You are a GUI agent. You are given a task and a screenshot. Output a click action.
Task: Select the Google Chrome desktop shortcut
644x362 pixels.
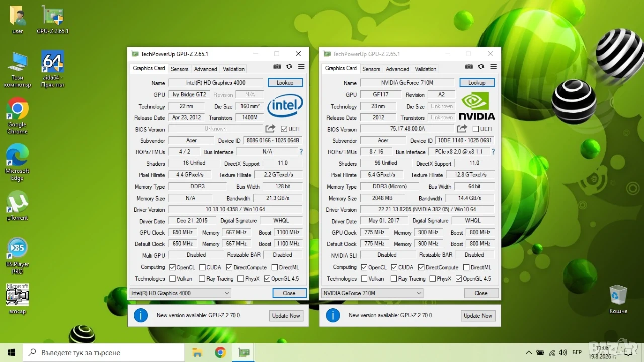[17, 116]
